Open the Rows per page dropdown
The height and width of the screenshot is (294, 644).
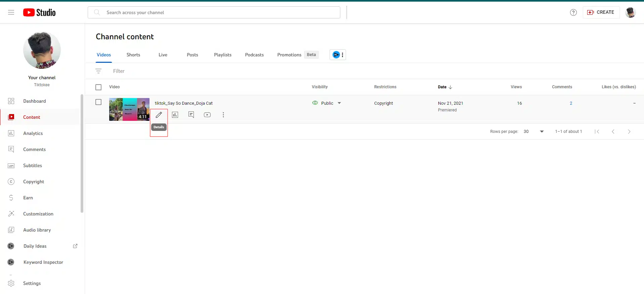542,132
